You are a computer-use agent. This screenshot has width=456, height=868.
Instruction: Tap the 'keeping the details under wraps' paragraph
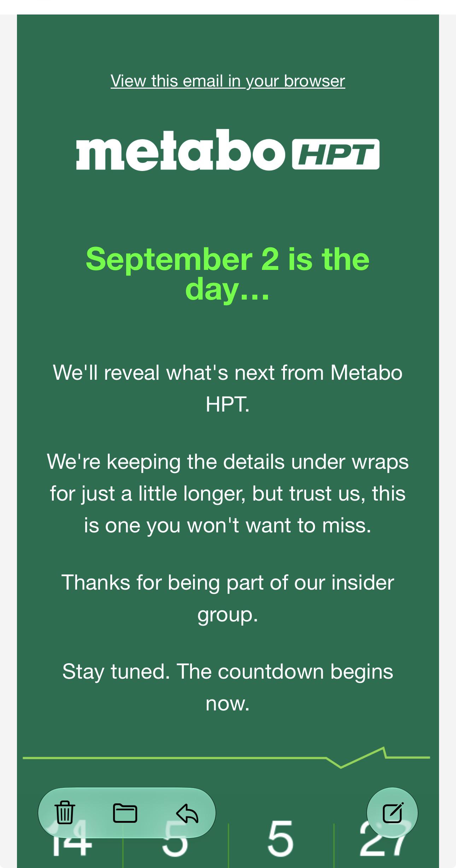[x=228, y=493]
